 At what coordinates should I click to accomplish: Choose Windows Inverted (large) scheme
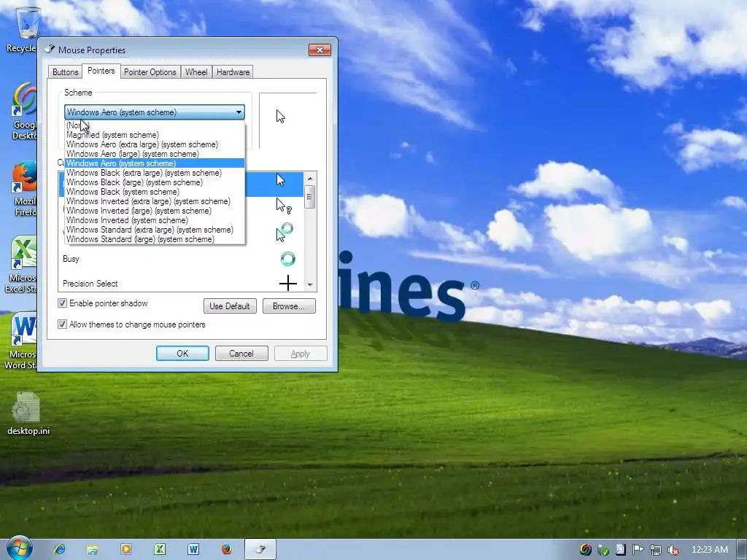point(155,211)
